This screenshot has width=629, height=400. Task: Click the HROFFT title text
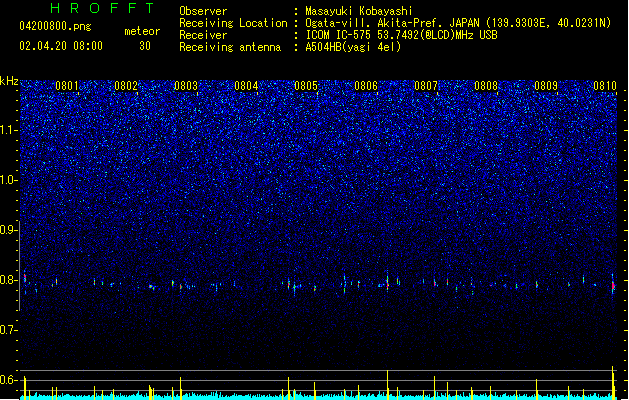(102, 8)
